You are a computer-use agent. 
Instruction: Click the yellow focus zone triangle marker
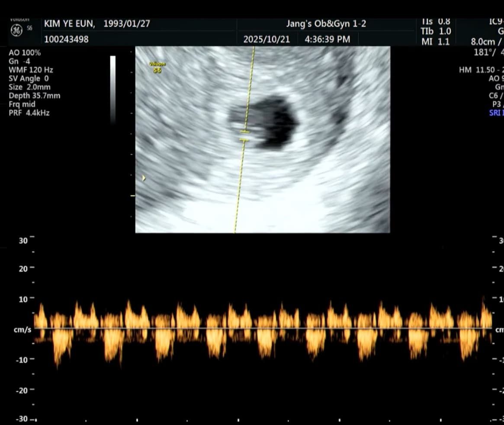pos(144,178)
